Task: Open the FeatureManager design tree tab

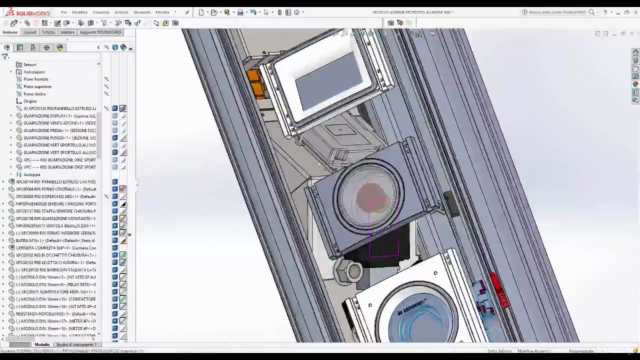Action: 7,47
